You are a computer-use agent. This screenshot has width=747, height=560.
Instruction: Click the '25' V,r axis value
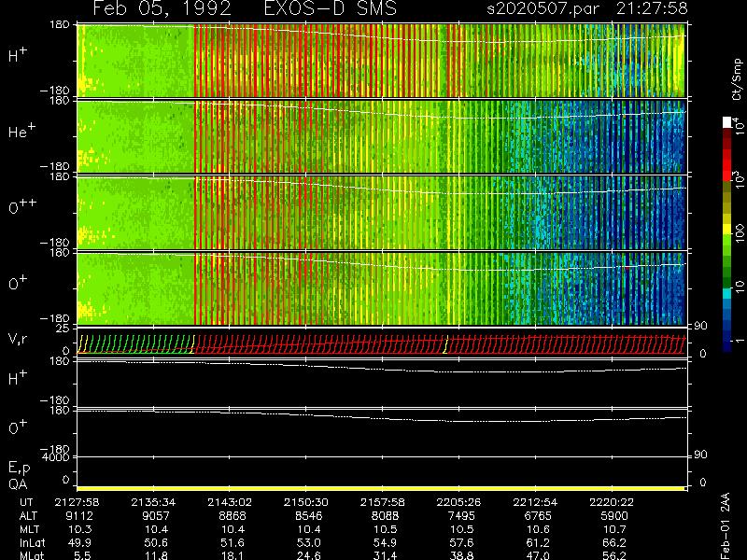pyautogui.click(x=63, y=329)
